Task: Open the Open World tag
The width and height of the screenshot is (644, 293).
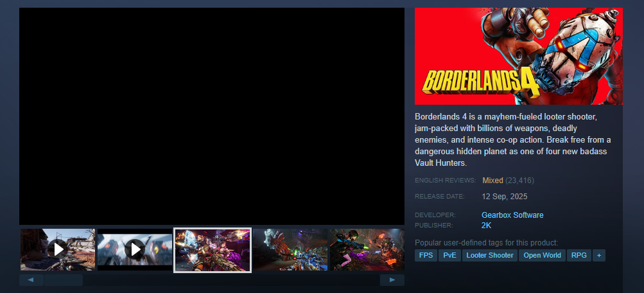Action: (542, 255)
